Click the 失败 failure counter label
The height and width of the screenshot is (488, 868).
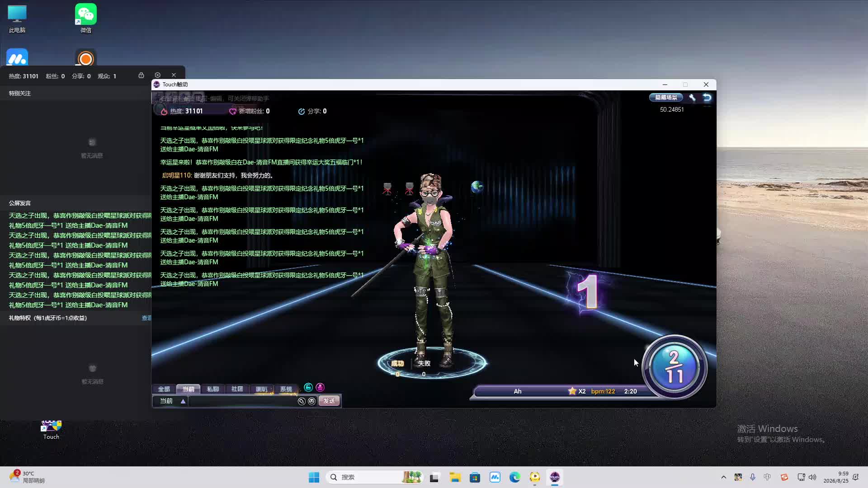tap(424, 363)
